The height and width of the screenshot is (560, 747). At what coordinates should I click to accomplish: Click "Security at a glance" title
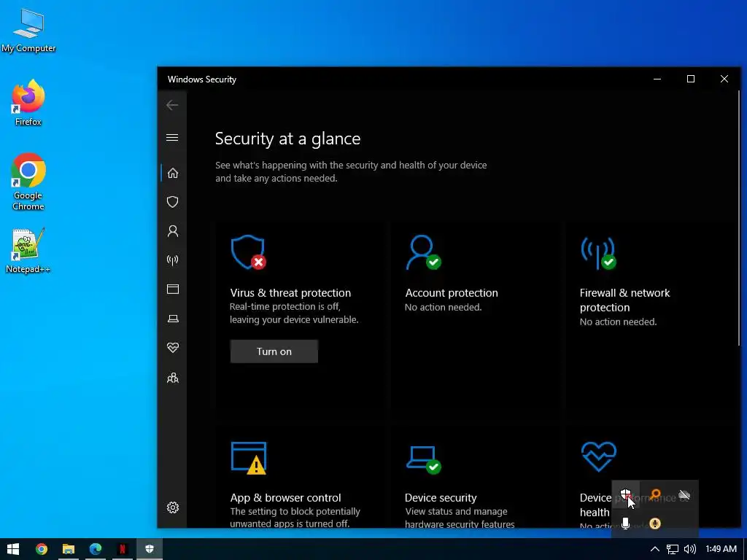pyautogui.click(x=287, y=139)
